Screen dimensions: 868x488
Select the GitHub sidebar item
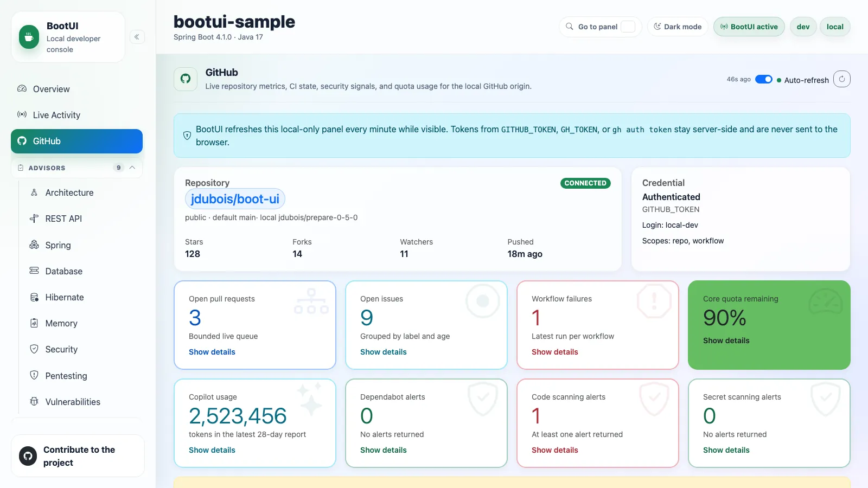[76, 141]
